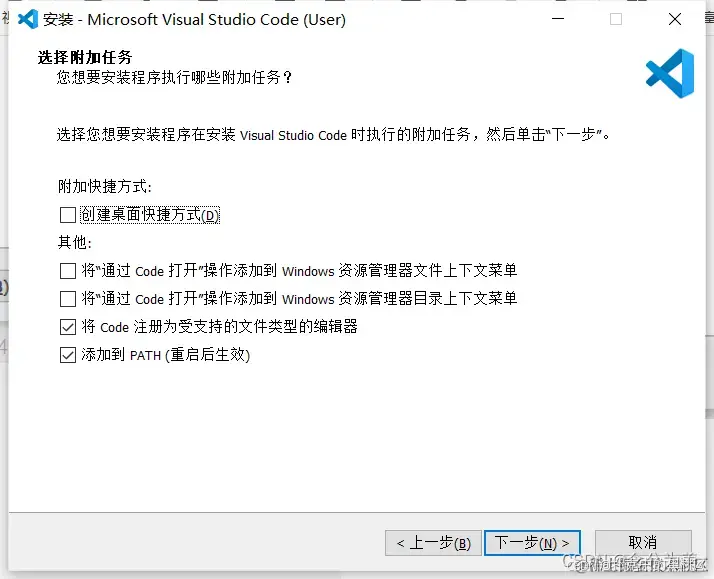Close the VS Code installer window
714x579 pixels.
click(674, 19)
